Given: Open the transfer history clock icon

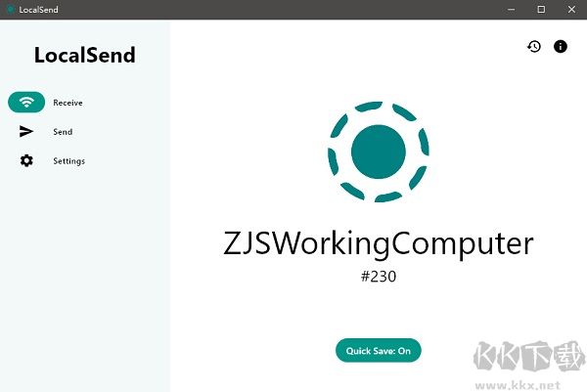Looking at the screenshot, I should click(x=534, y=46).
